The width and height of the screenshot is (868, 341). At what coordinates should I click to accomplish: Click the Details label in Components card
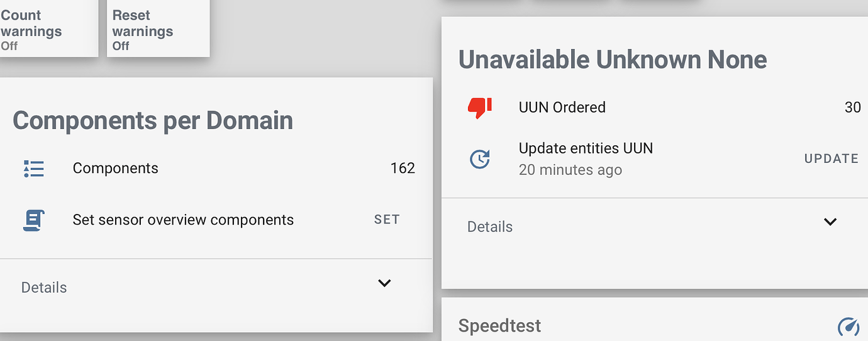pyautogui.click(x=44, y=288)
